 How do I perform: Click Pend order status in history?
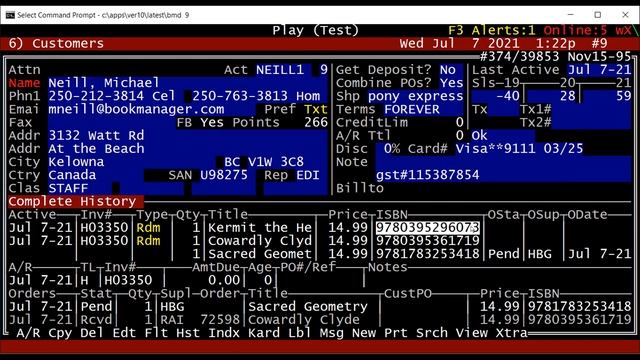tap(504, 254)
